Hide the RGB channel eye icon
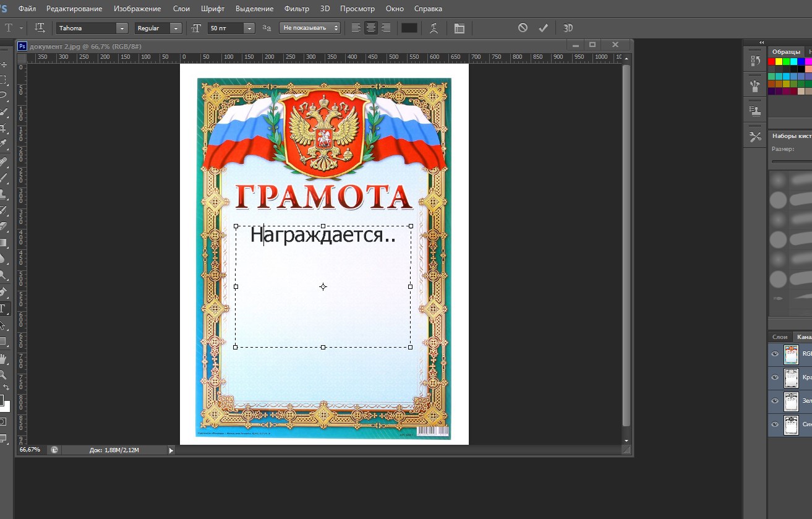 point(775,354)
